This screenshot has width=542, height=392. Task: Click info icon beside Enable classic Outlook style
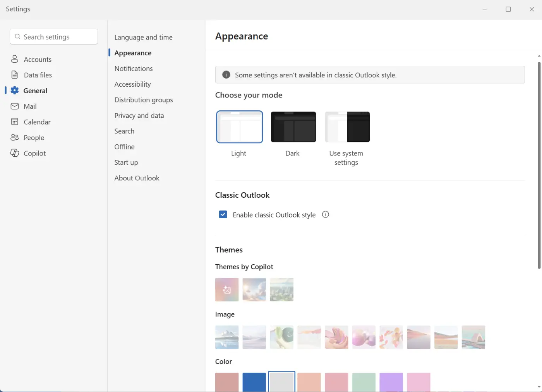pyautogui.click(x=326, y=214)
